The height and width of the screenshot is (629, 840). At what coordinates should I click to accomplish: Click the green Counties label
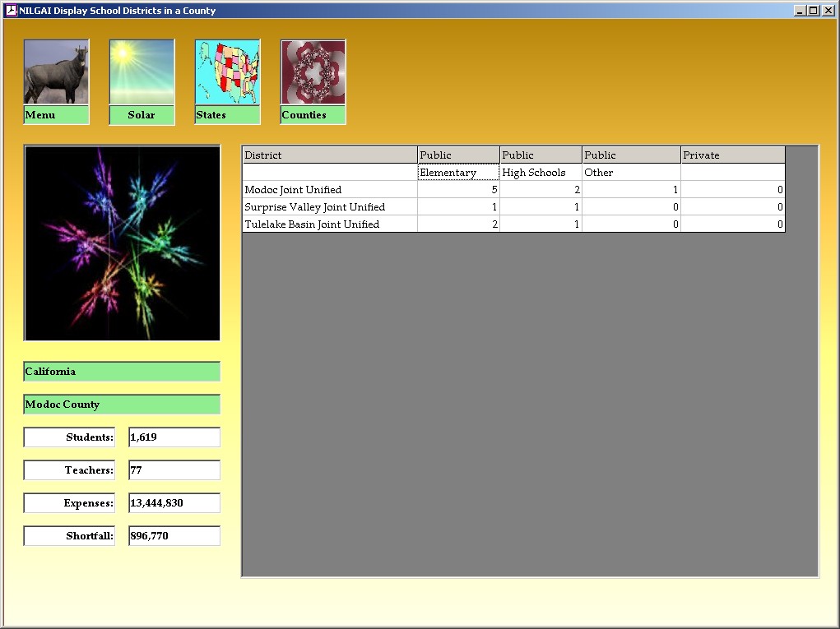pyautogui.click(x=313, y=115)
